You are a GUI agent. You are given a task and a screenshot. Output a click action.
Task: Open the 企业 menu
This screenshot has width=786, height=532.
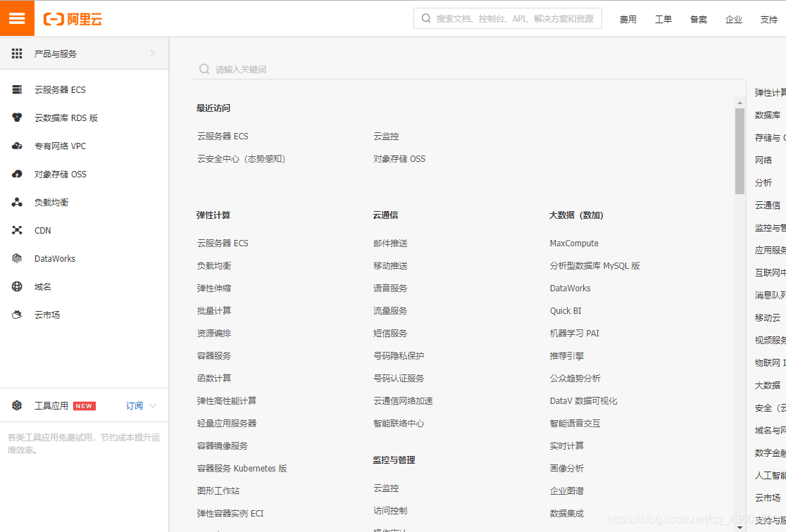[x=733, y=19]
